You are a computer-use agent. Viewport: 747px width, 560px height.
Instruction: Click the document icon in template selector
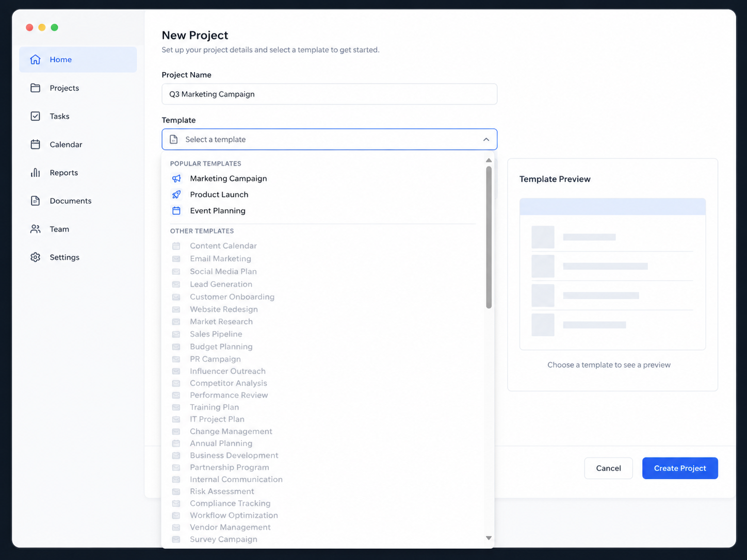point(174,139)
